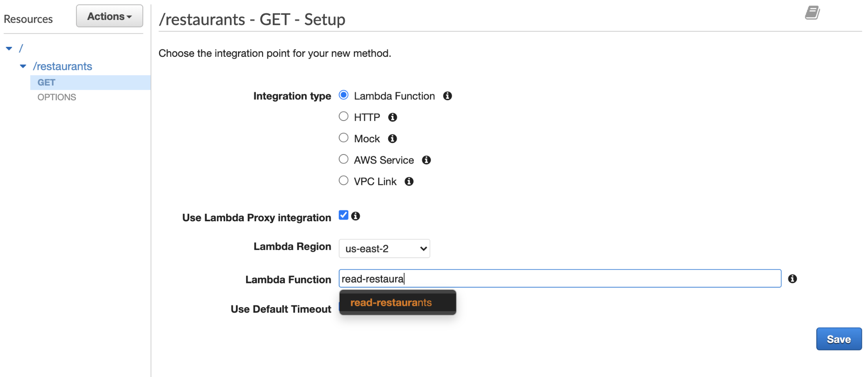Collapse the /restaurants resource tree
The height and width of the screenshot is (377, 868).
point(23,66)
